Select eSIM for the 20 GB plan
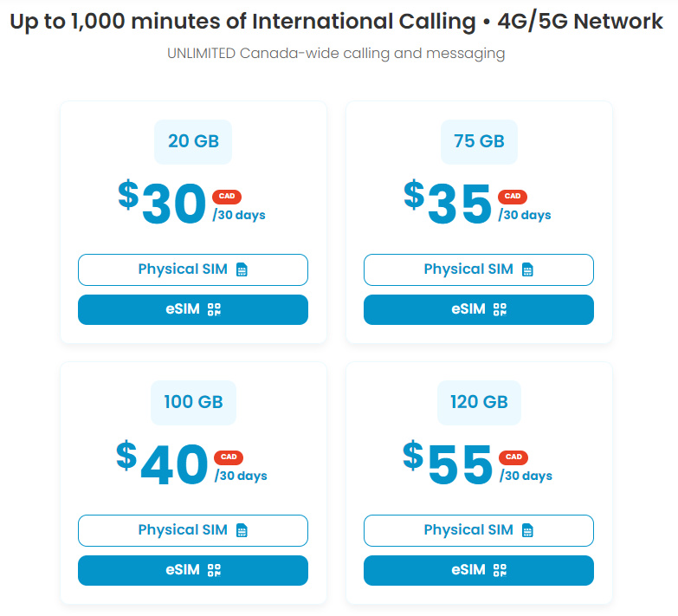Screen dimensions: 678x616 (192, 309)
